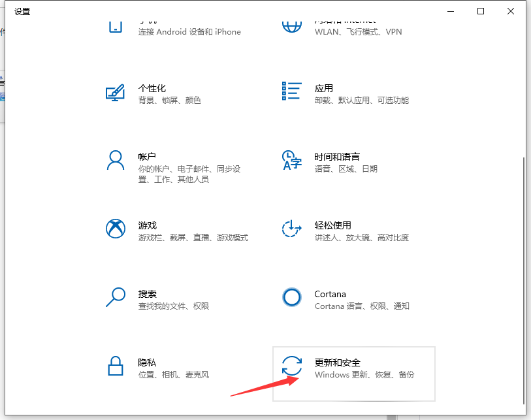Open "Cortana 语言、权限、通知" description text

[x=361, y=306]
